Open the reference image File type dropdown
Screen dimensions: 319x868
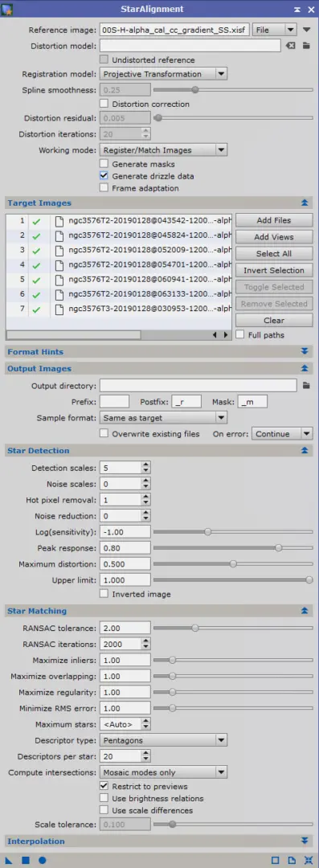[276, 30]
